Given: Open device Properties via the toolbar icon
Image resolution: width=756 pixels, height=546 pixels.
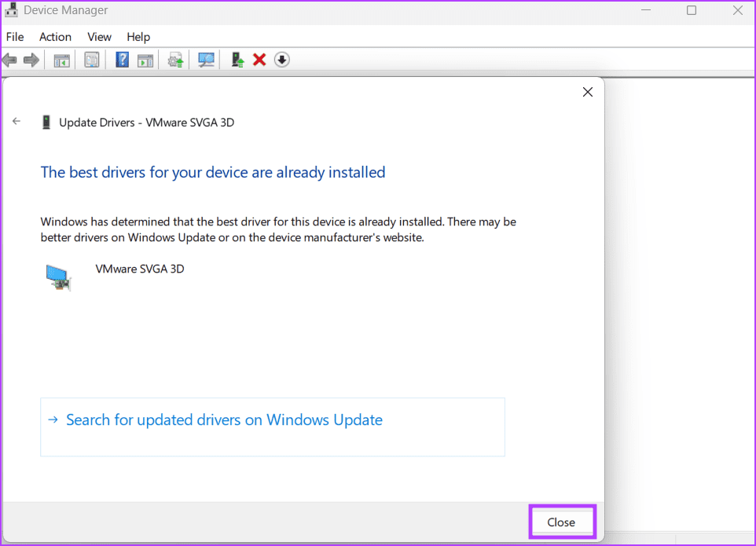Looking at the screenshot, I should pyautogui.click(x=91, y=60).
